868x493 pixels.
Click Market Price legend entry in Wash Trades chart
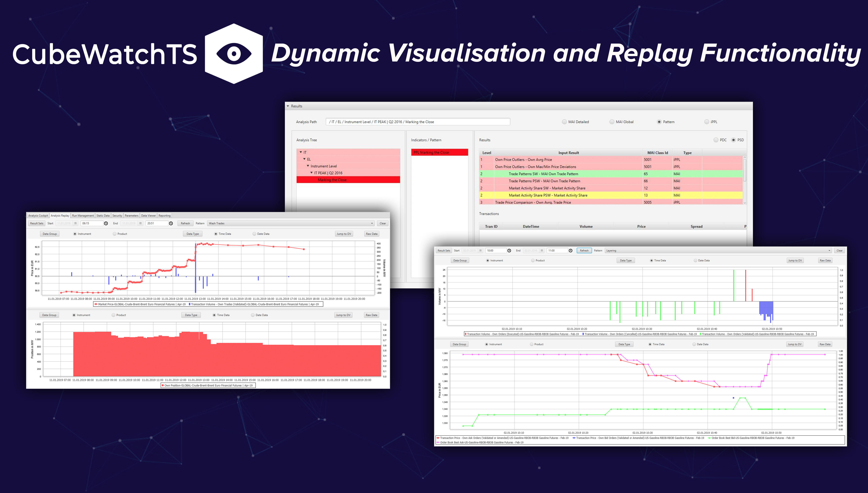140,304
